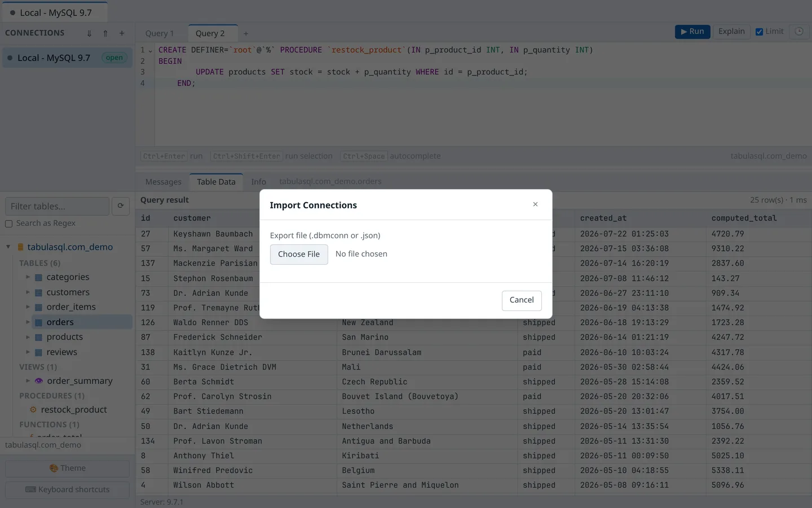Click the open status badge
Viewport: 812px width, 508px height.
[x=114, y=58]
